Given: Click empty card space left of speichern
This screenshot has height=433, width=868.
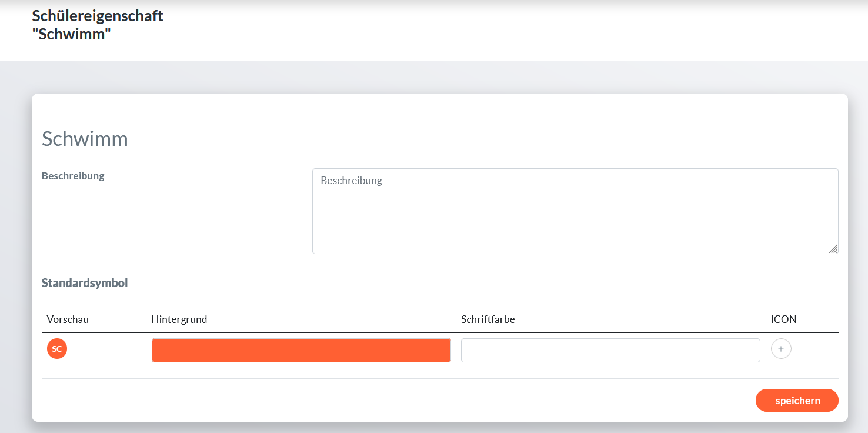Looking at the screenshot, I should 412,401.
